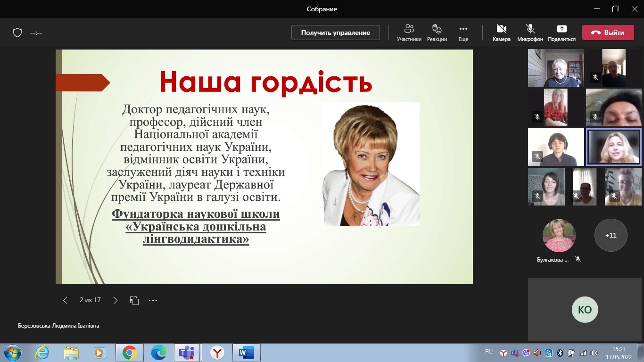The width and height of the screenshot is (644, 362).
Task: Leave the meeting with Выйти
Action: 608,33
